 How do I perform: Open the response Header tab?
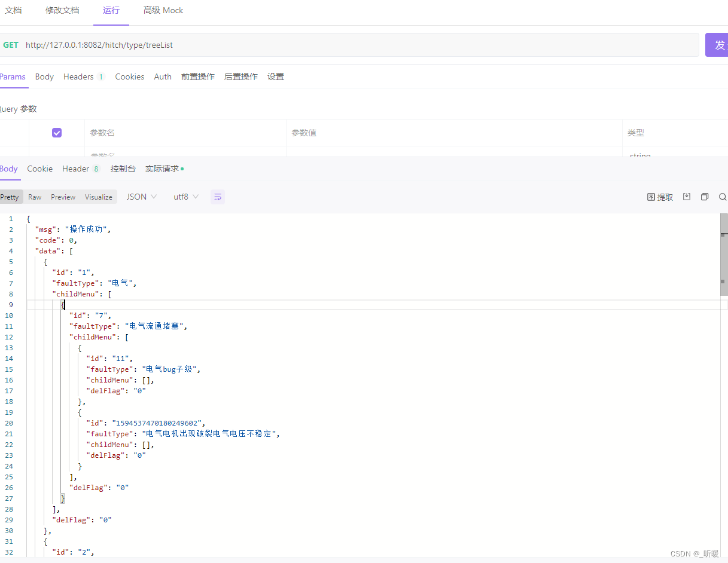click(x=81, y=169)
